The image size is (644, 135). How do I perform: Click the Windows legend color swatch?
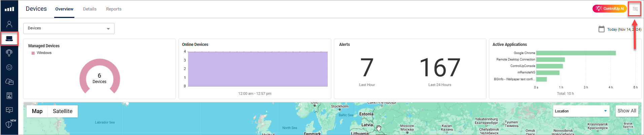click(33, 53)
